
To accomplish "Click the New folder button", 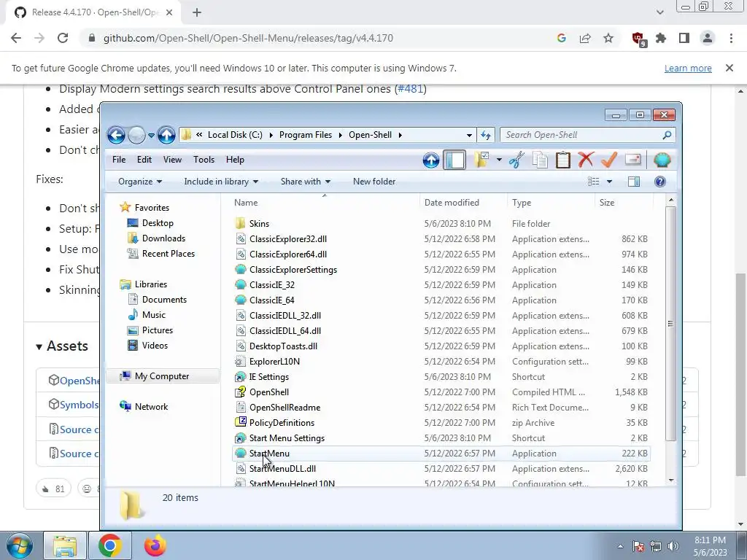I will click(374, 182).
